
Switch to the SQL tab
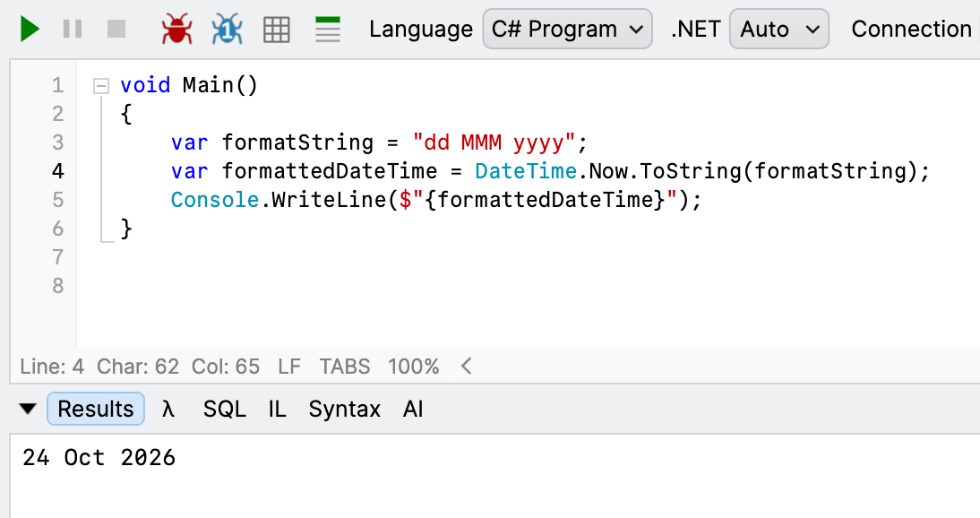[x=224, y=410]
